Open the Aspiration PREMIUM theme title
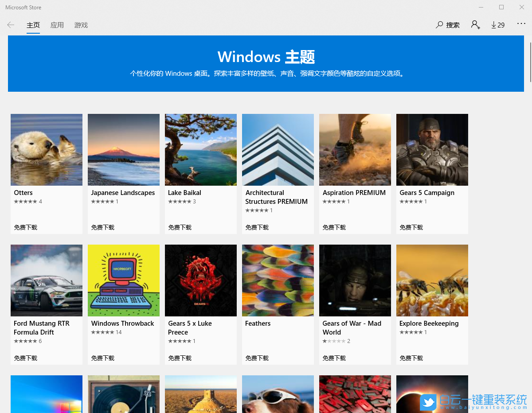This screenshot has width=532, height=413. (354, 192)
